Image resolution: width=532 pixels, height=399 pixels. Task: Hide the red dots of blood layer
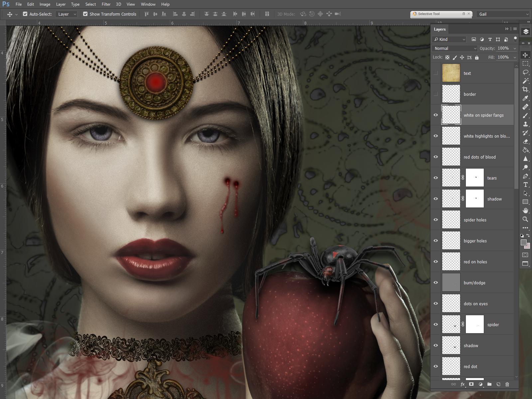pos(436,157)
